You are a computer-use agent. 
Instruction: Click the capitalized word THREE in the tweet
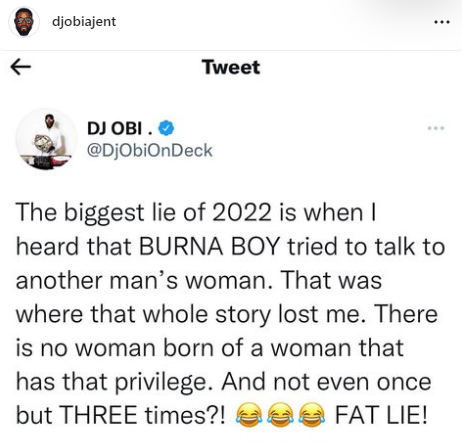pos(99,415)
